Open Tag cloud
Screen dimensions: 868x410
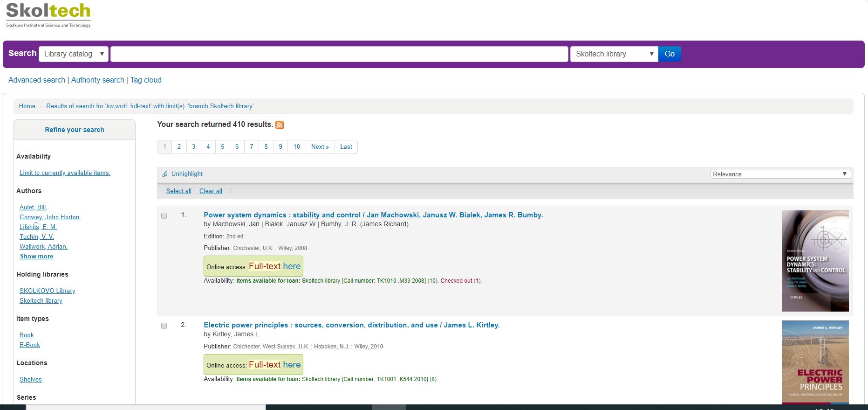click(146, 80)
